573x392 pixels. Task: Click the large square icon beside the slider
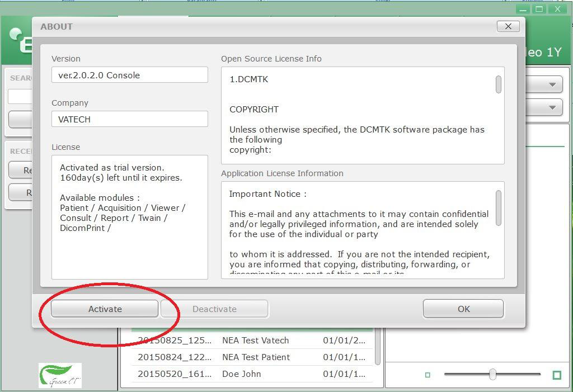pos(557,375)
